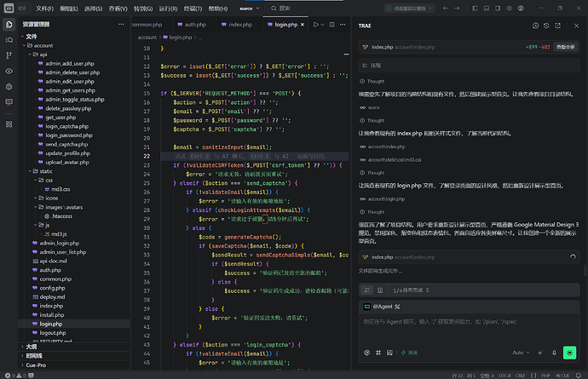Open the 帮助(H) menu
The image size is (588, 379).
click(218, 9)
